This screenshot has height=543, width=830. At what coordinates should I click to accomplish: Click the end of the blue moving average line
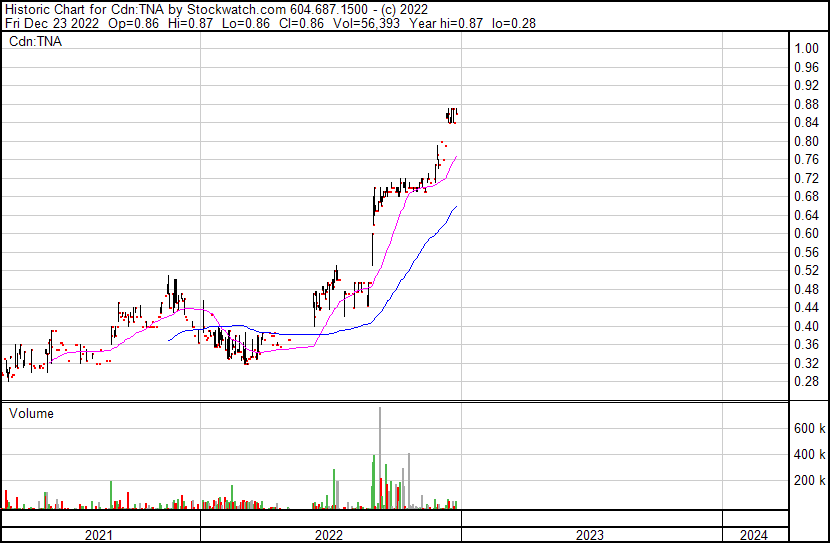point(457,206)
